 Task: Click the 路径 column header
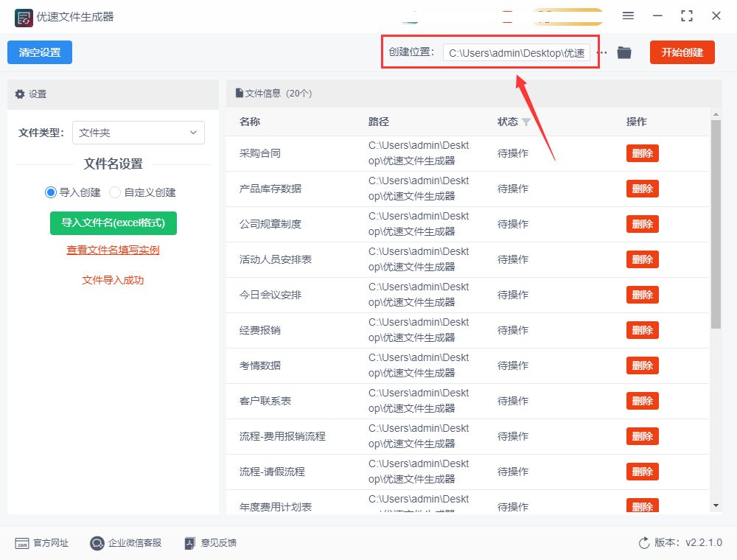pos(379,122)
